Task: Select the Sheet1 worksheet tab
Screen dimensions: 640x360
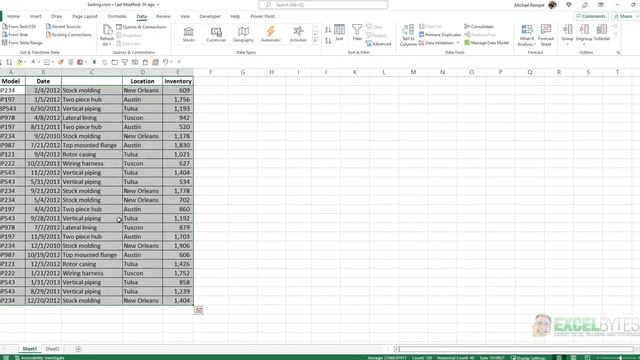Action: [x=29, y=349]
